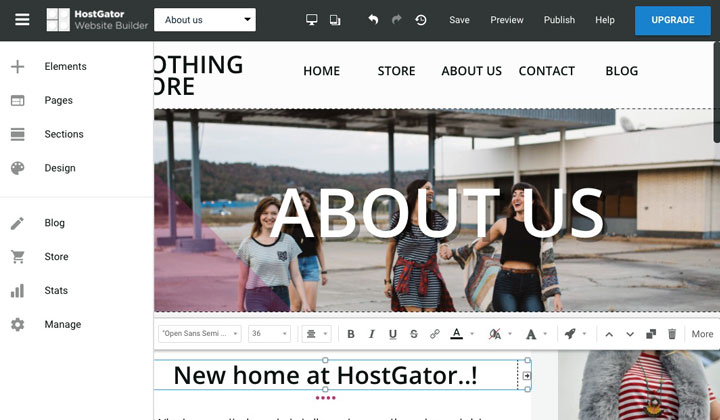Open the Elements panel label
This screenshot has width=720, height=420.
(x=65, y=67)
